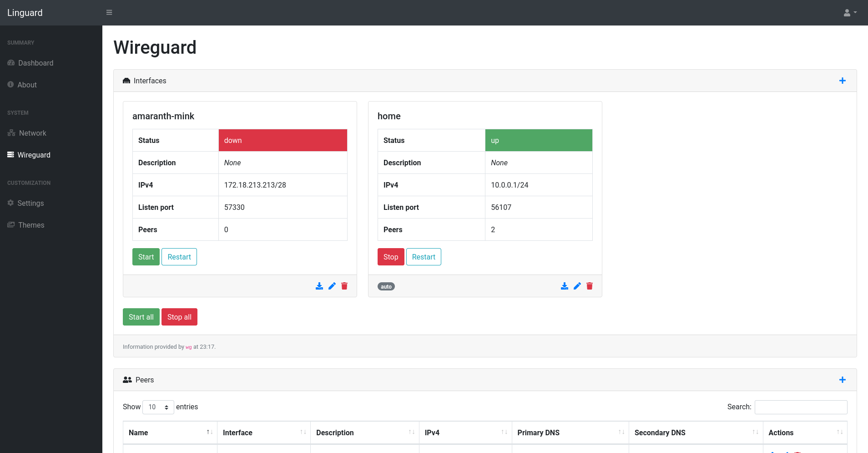Toggle the sidebar hamburger menu
Screen dimensions: 868x453
[x=109, y=12]
